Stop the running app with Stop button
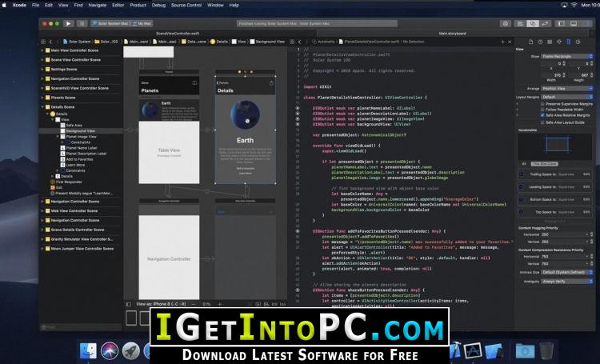Viewport: 600px width, 364px height. point(82,23)
